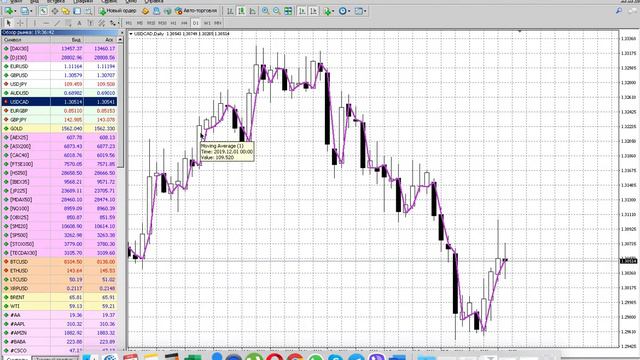Select the trendline drawing tool
640x360 pixels.
coord(57,23)
